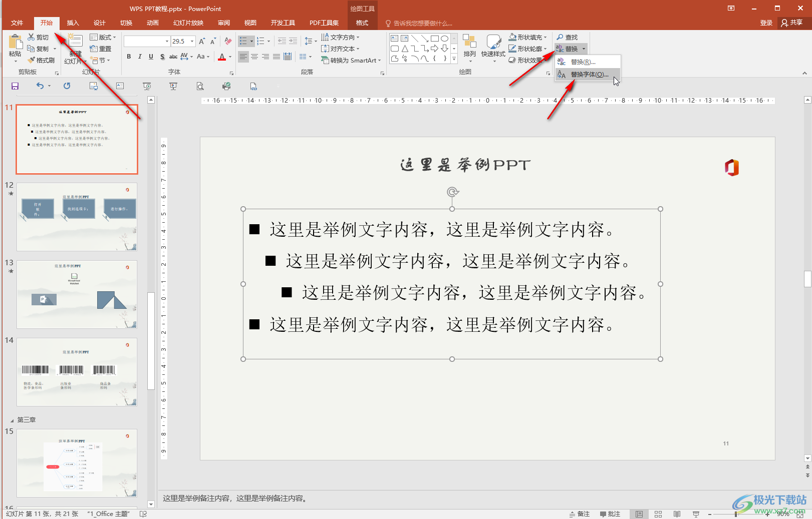Select the right arrow shape in gallery
This screenshot has height=519, width=812.
(x=434, y=49)
